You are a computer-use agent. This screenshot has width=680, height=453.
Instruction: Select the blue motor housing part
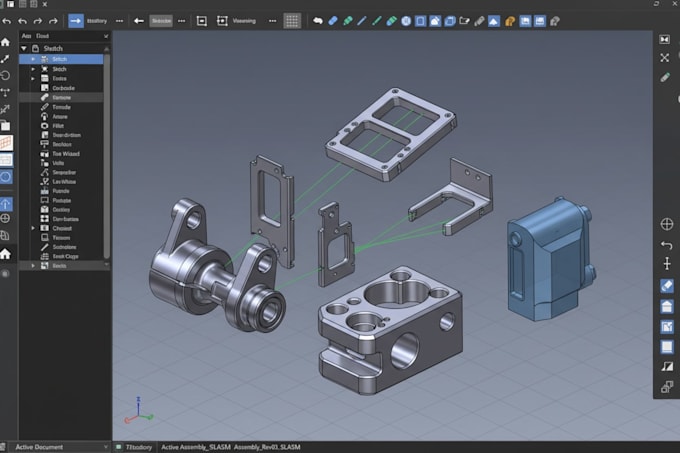(551, 259)
